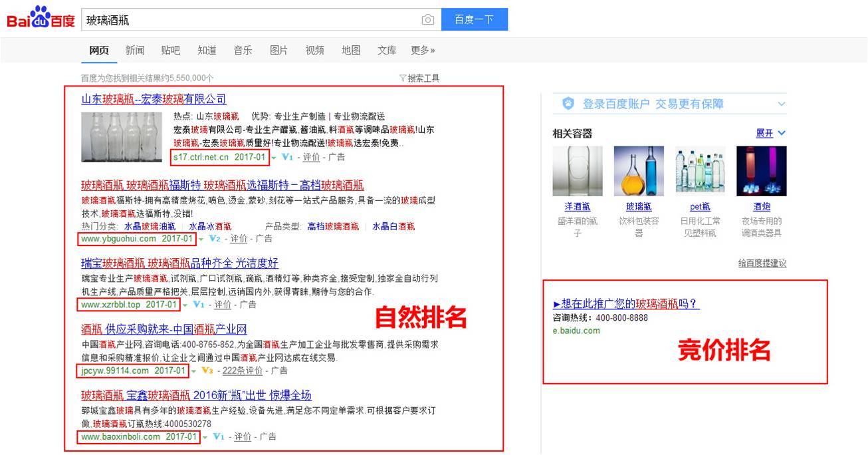Screen dimensions: 868x455
Task: Open 山东玻璃瓶--宏泰玻璃有限公司 result
Action: click(154, 99)
